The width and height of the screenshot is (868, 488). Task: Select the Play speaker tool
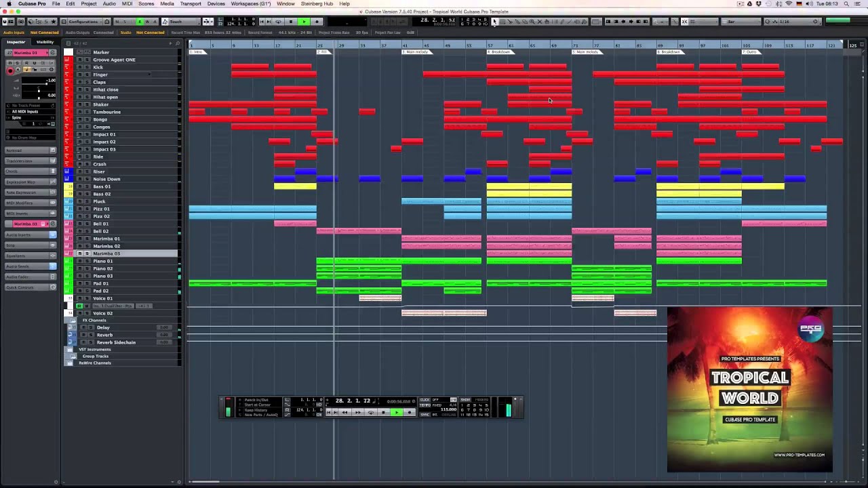[x=577, y=22]
